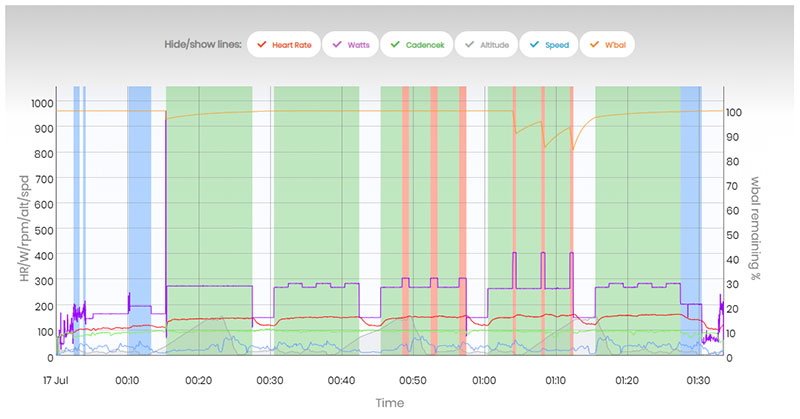Click the 'Time' x-axis title

389,403
